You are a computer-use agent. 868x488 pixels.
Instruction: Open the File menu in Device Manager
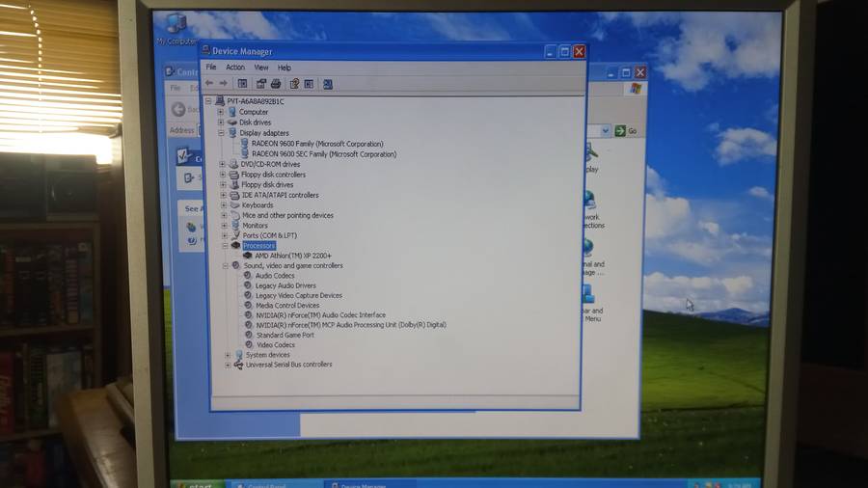tap(211, 67)
